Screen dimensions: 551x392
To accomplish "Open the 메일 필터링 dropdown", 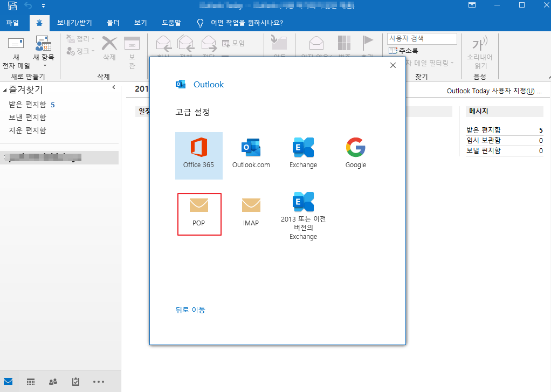I will pos(429,63).
